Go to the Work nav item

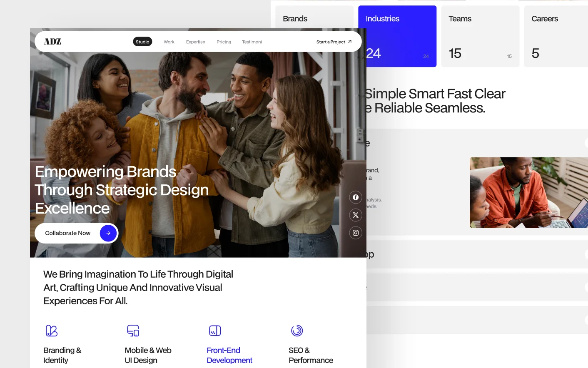tap(169, 42)
